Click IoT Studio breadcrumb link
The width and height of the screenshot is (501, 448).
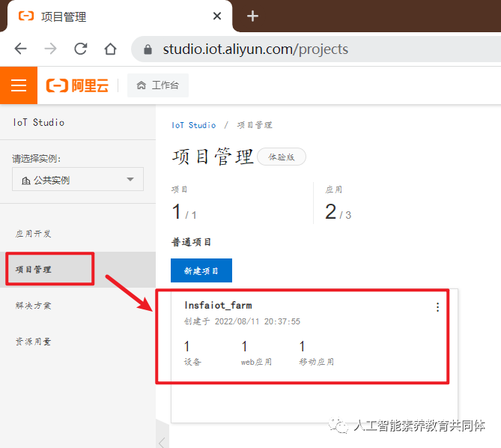[194, 125]
